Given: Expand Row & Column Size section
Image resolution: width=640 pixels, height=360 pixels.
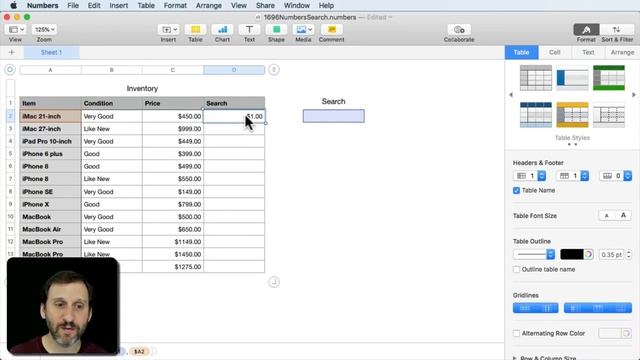Looking at the screenshot, I should (x=516, y=358).
